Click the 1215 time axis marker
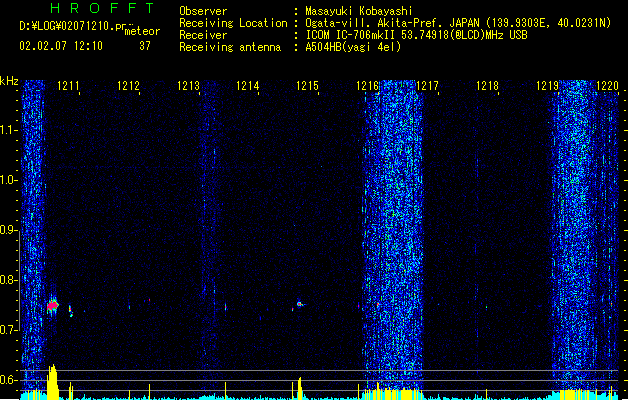This screenshot has width=629, height=400. click(307, 86)
